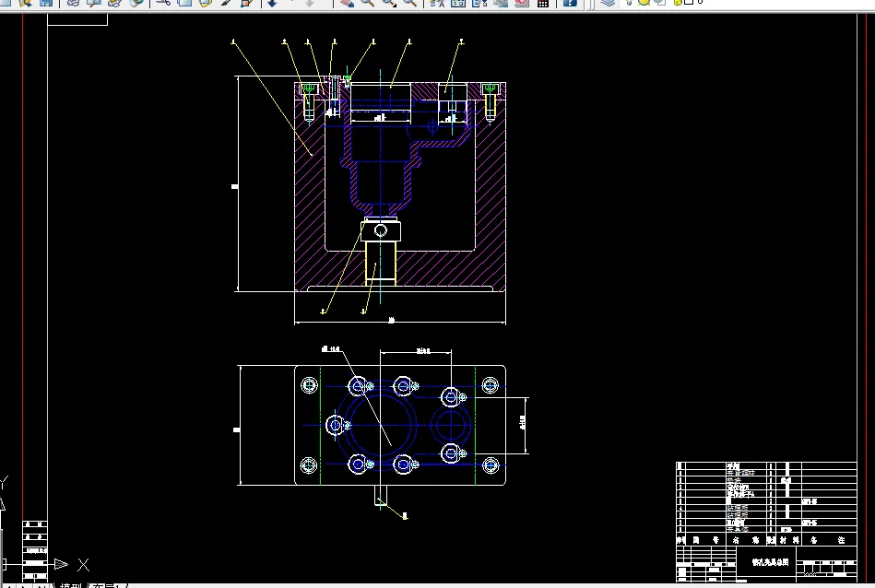The height and width of the screenshot is (588, 875).
Task: Open a drawing file with the Open icon
Action: 25,2
